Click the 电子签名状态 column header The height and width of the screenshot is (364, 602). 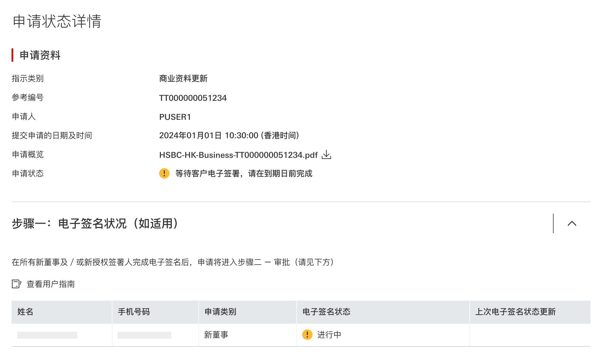(326, 312)
